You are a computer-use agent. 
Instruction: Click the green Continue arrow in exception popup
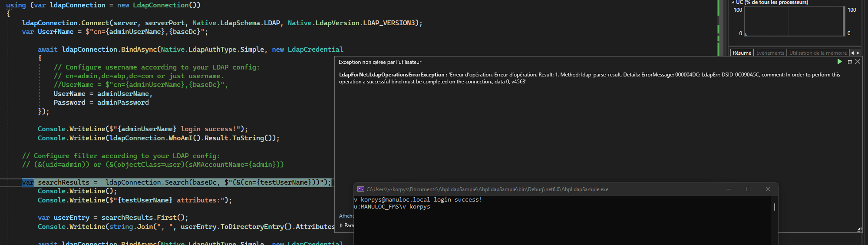[839, 62]
